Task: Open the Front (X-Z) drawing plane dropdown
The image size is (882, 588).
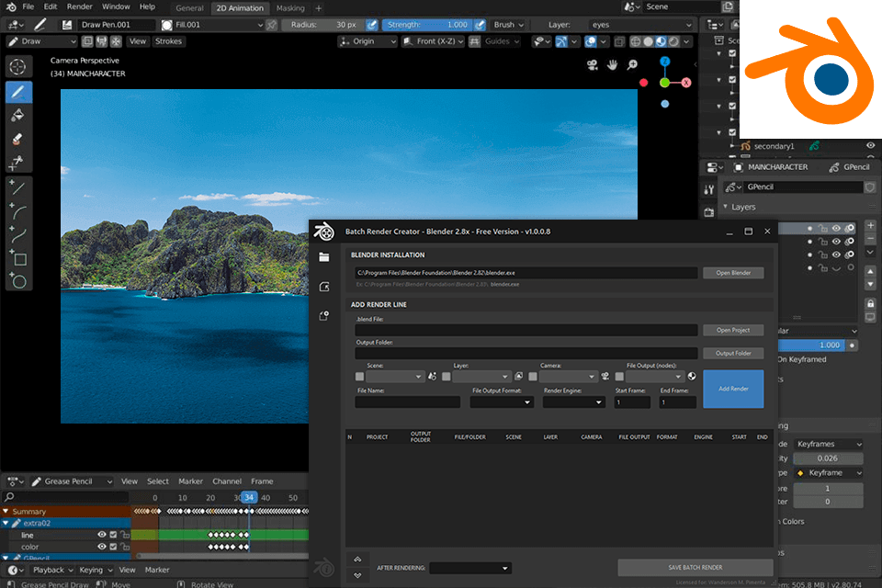Action: point(433,41)
